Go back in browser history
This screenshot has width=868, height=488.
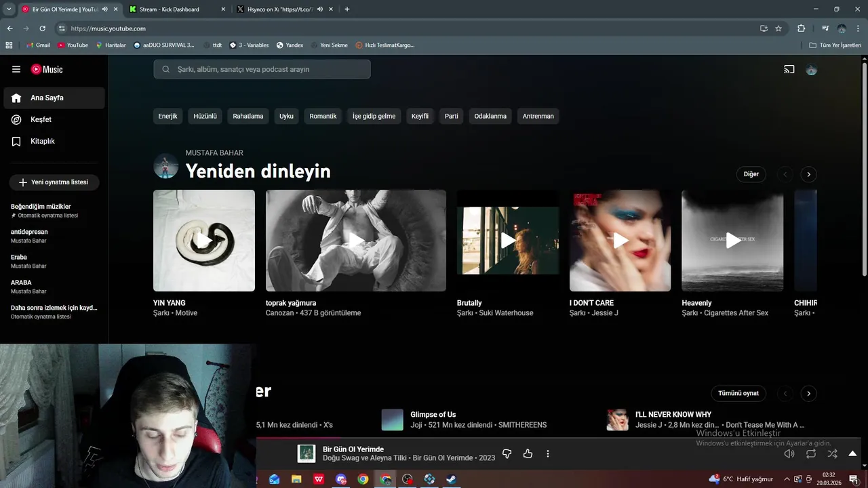[x=9, y=28]
